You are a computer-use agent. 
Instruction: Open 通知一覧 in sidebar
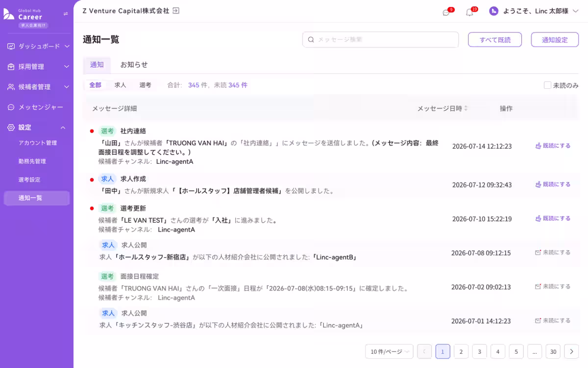[37, 198]
